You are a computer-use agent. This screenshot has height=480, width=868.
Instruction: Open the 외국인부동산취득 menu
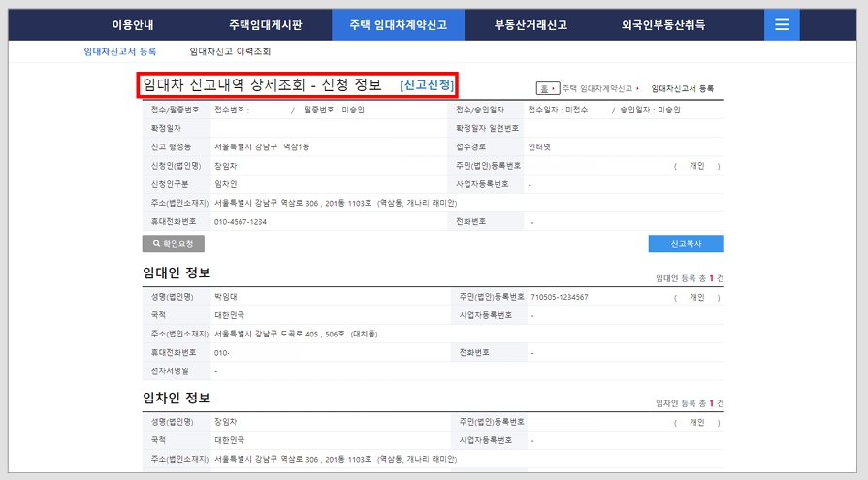pyautogui.click(x=662, y=25)
